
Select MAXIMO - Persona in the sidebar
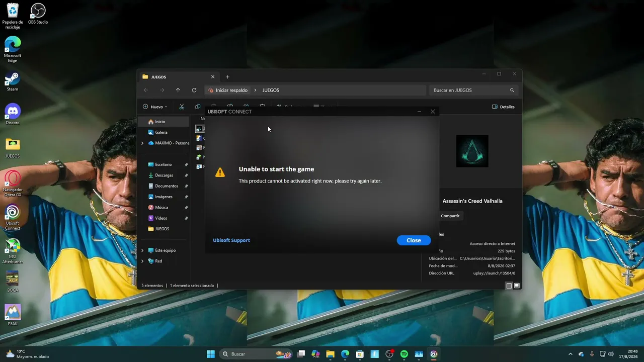pyautogui.click(x=168, y=143)
